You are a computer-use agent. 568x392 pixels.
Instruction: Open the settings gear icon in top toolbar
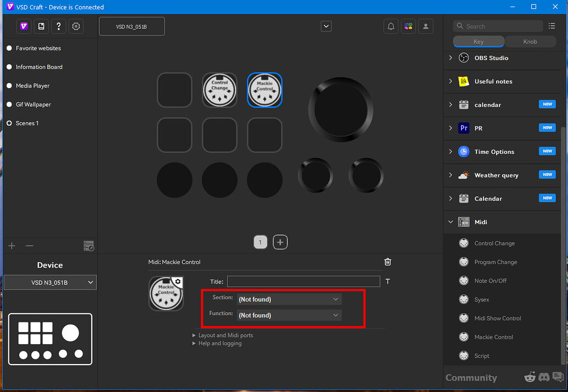(x=76, y=26)
